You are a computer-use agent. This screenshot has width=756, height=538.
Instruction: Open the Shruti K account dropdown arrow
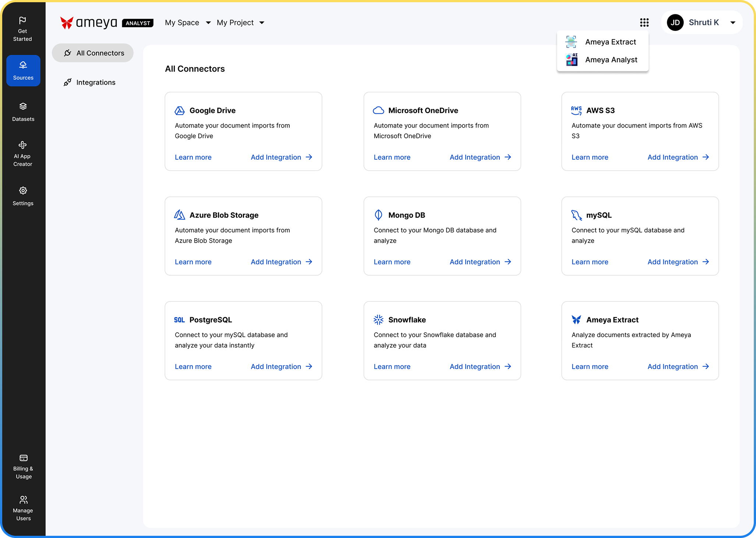732,23
